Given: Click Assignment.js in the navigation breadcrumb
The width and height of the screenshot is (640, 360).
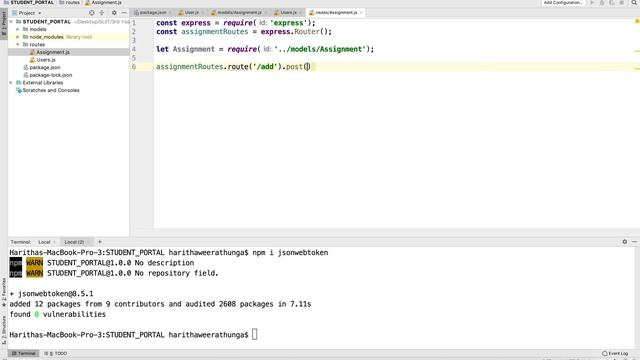Looking at the screenshot, I should coord(106,2).
